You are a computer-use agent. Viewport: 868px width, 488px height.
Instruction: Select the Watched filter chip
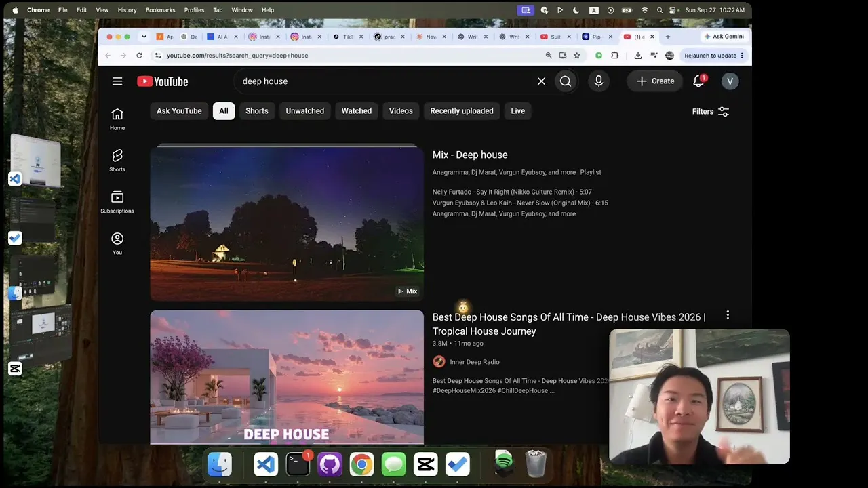[357, 111]
